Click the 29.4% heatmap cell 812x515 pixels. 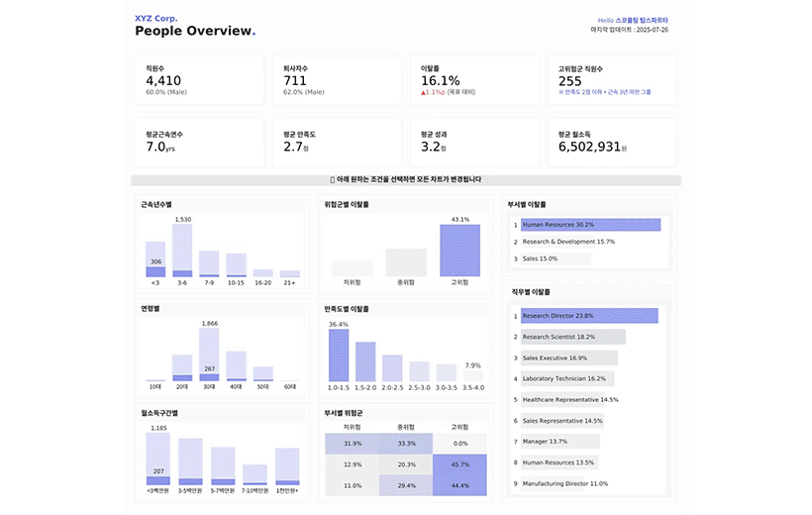click(406, 485)
